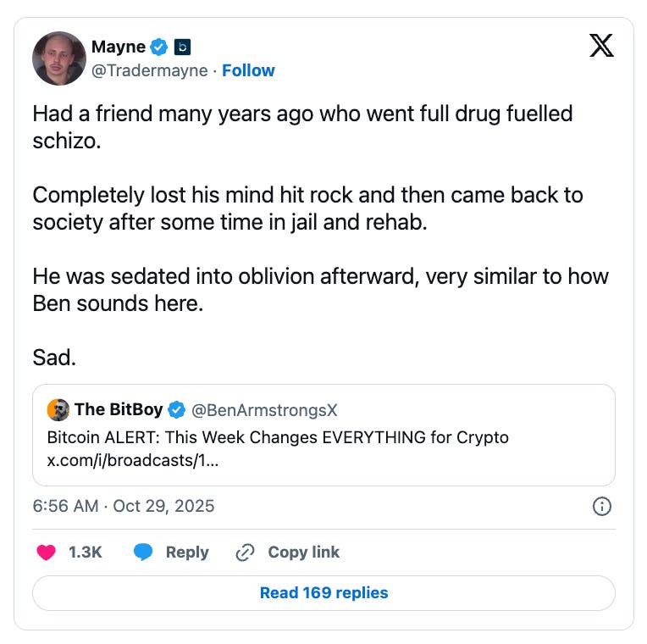Open the 6:56 AM Oct 29, 2025 timestamp
Screen dimensions: 647x644
(x=124, y=506)
